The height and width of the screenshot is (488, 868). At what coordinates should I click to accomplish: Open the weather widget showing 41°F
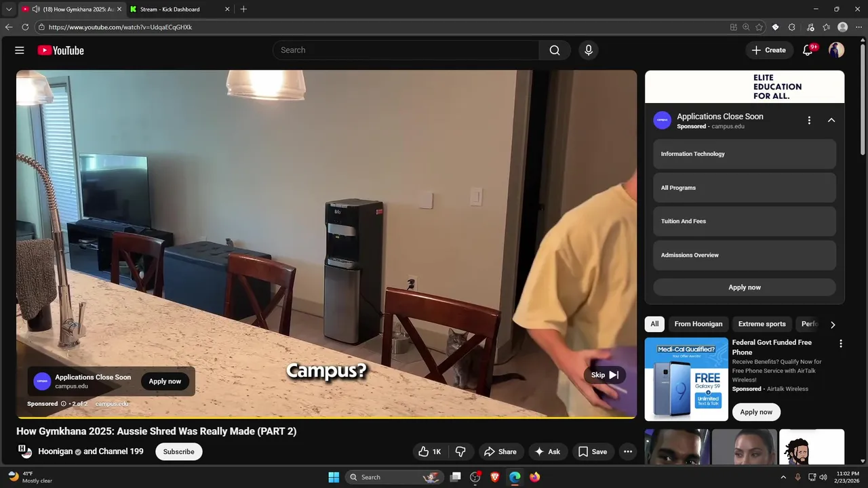[x=31, y=477]
